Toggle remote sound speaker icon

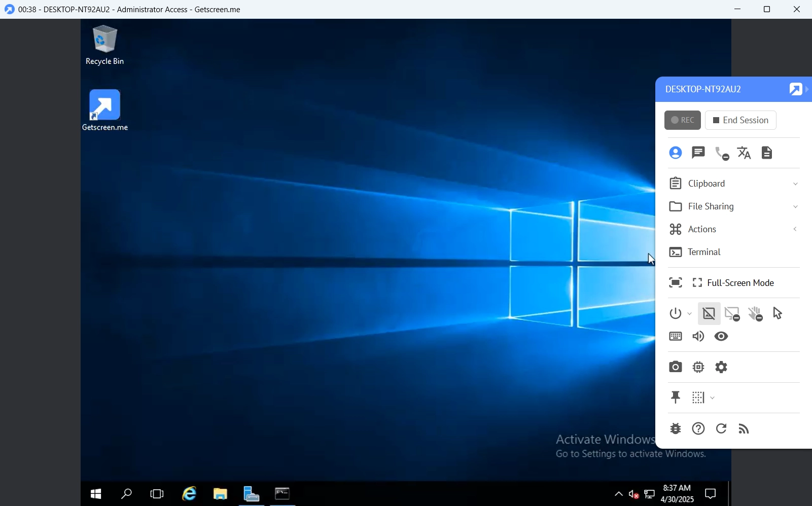[x=698, y=337]
